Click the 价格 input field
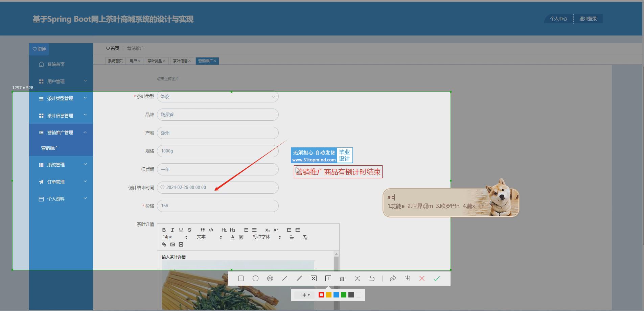Viewport: 644px width, 311px height. tap(218, 206)
